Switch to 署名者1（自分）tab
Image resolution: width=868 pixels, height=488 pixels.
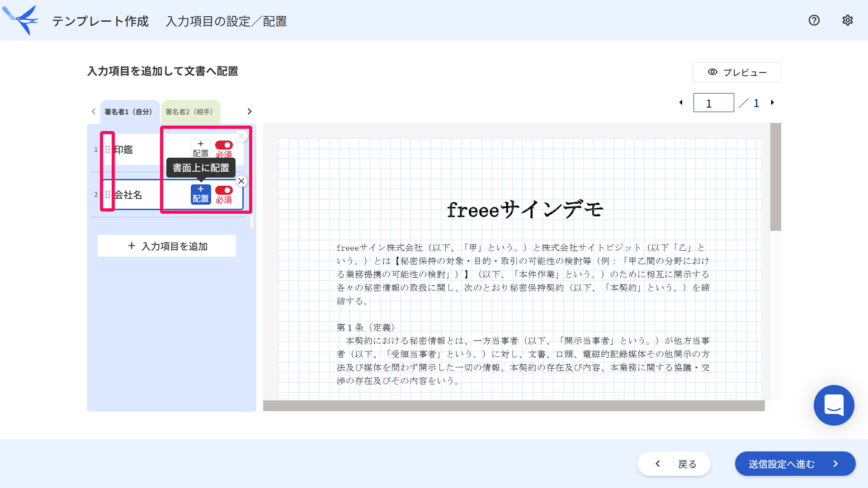pyautogui.click(x=130, y=112)
